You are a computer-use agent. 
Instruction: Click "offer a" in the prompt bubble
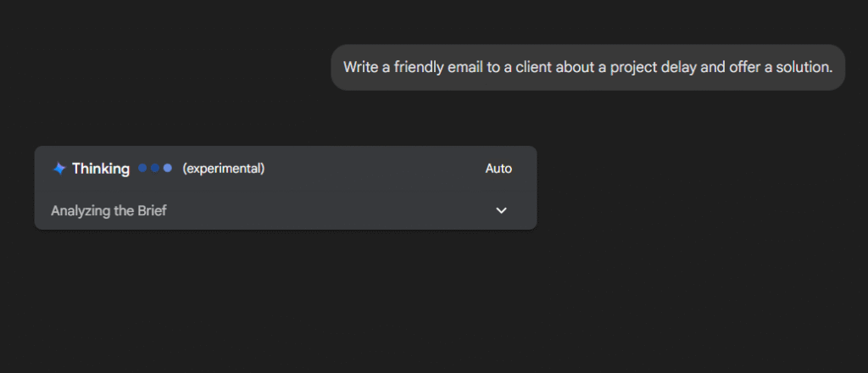755,67
